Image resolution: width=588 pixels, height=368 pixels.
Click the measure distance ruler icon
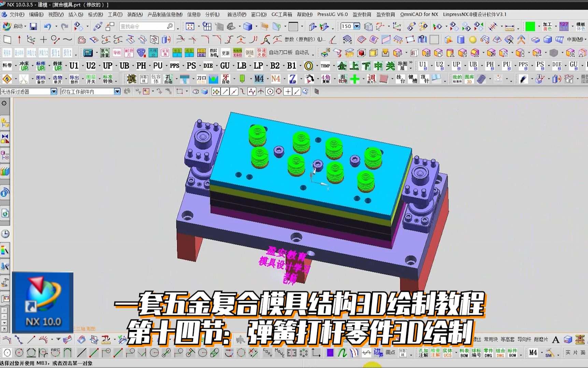click(x=510, y=27)
